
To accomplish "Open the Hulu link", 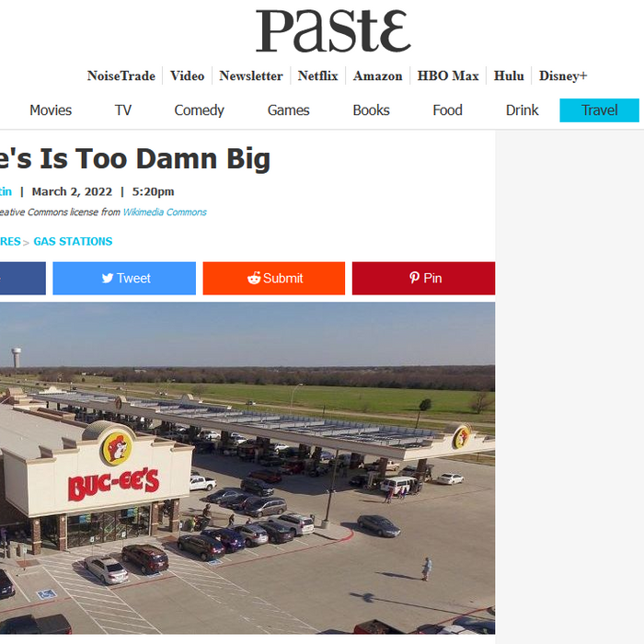I will tap(509, 76).
